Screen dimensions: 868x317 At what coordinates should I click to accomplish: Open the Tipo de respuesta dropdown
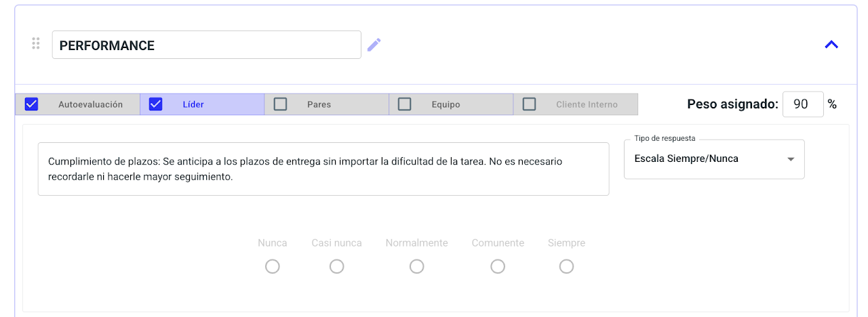click(713, 159)
